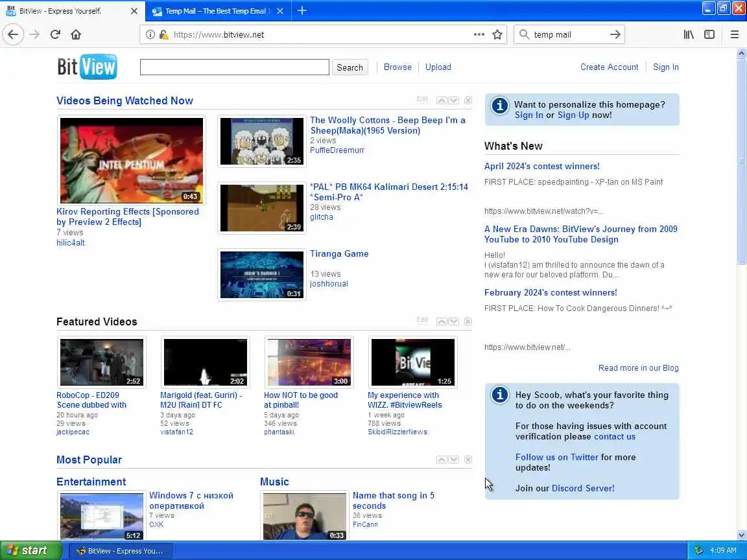
Task: Open a new browser tab
Action: pos(302,10)
